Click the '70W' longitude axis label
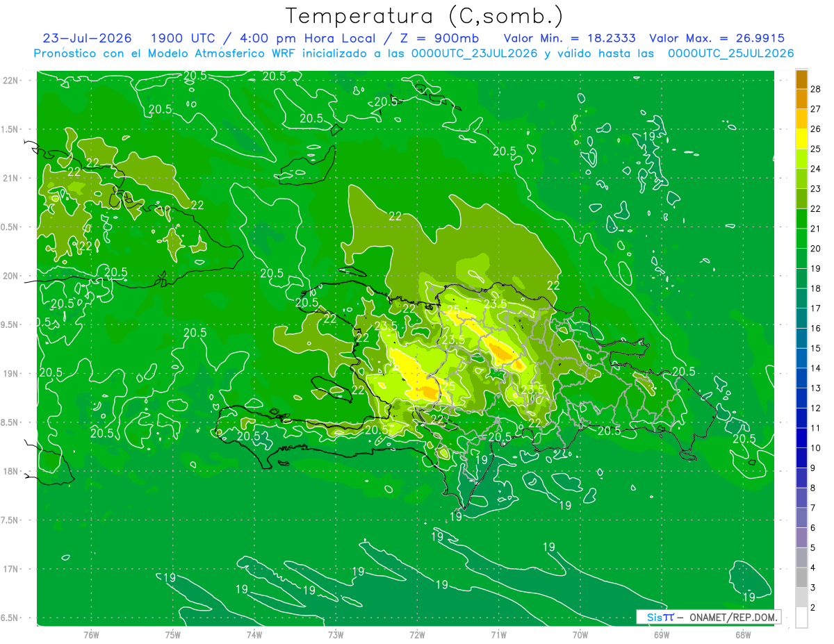This screenshot has width=834, height=644. click(580, 634)
